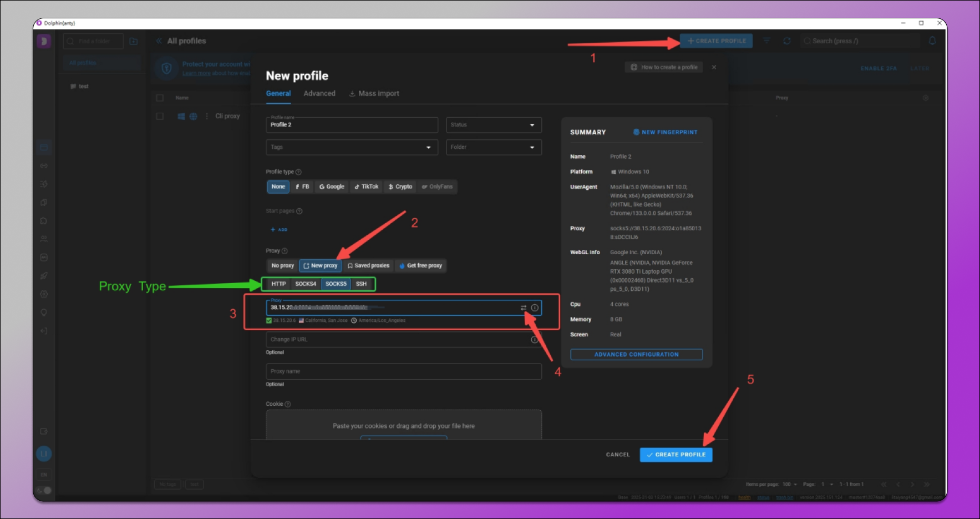Click the Advanced Configuration button
The image size is (980, 519).
pos(637,355)
